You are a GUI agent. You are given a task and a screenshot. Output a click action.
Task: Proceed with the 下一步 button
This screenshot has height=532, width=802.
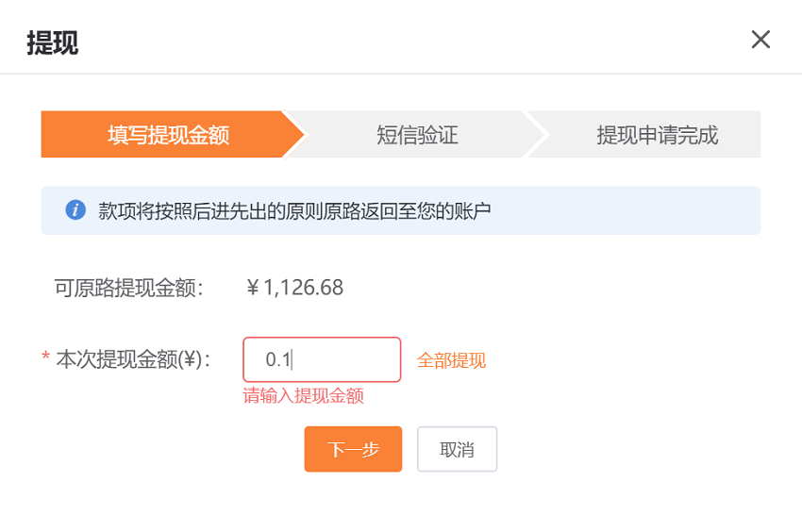point(353,449)
